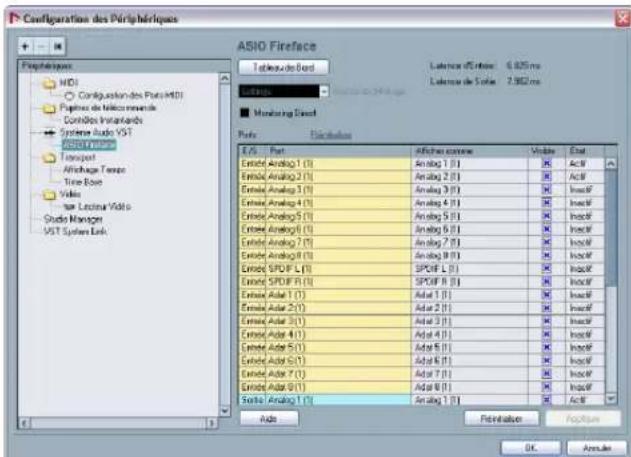Click the Port cell Entrée Analog 4
This screenshot has height=457, width=631.
[x=338, y=203]
